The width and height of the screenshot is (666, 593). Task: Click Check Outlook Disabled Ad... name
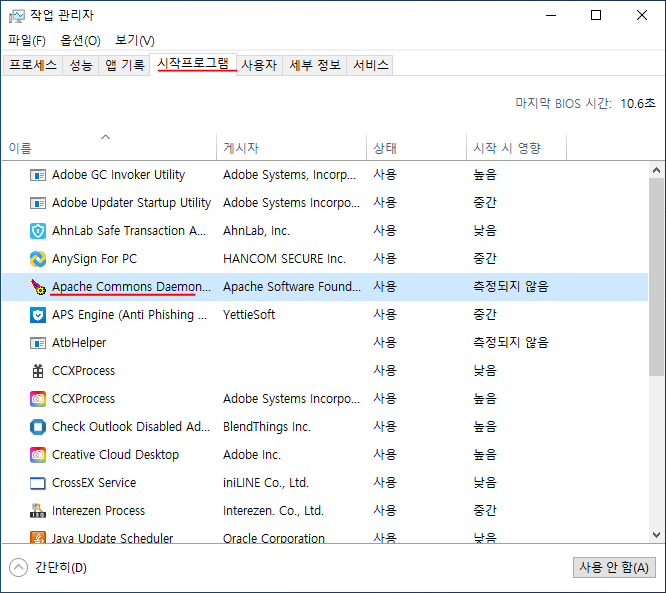[x=131, y=427]
